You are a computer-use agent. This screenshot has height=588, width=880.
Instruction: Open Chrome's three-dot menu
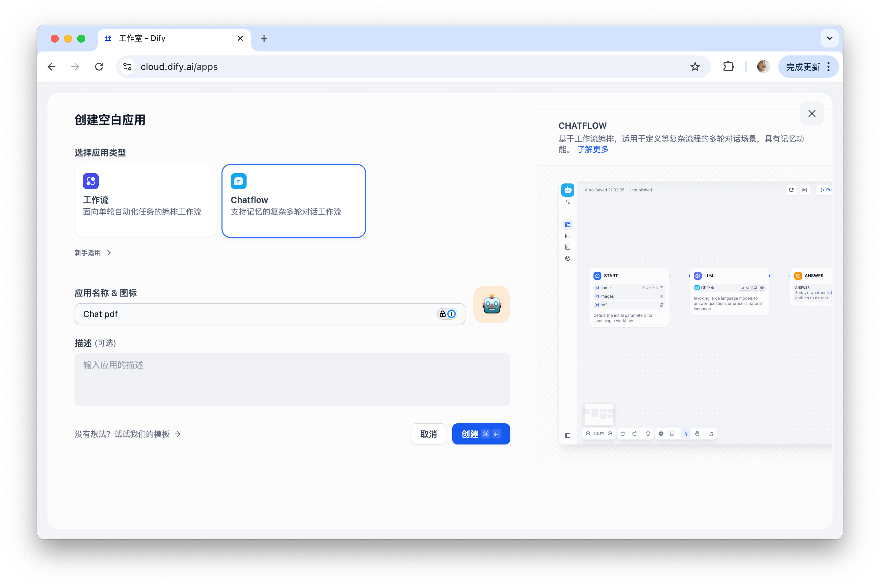829,67
